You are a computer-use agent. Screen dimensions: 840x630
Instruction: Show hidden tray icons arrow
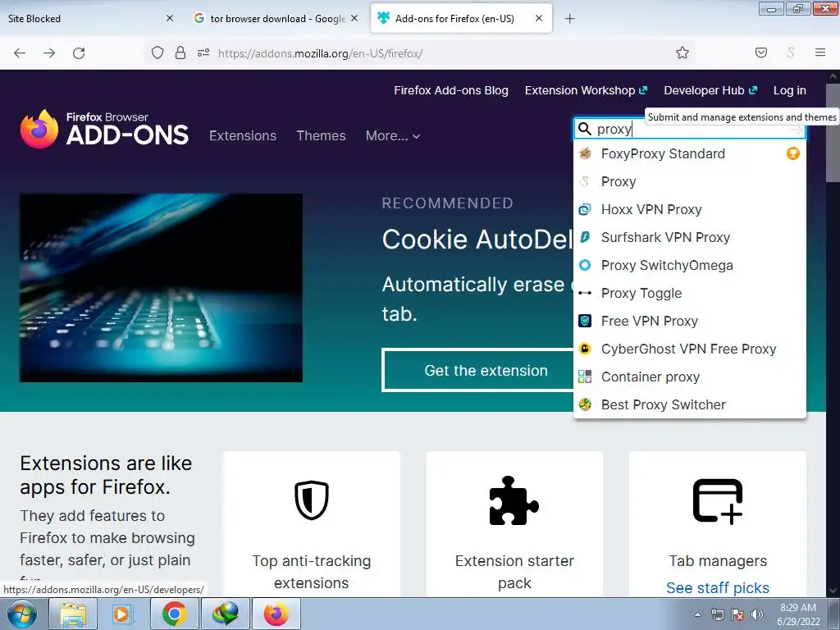point(697,614)
